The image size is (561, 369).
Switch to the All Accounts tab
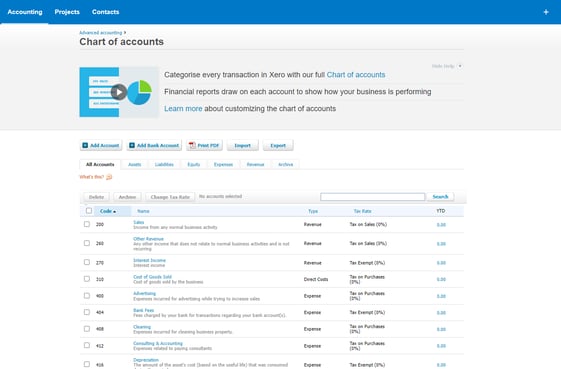tap(100, 164)
